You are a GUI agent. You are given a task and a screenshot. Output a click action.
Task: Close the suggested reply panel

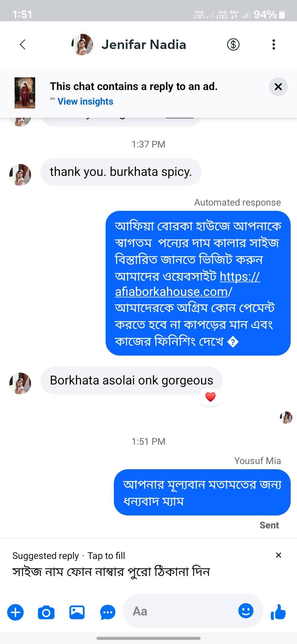[x=278, y=555]
